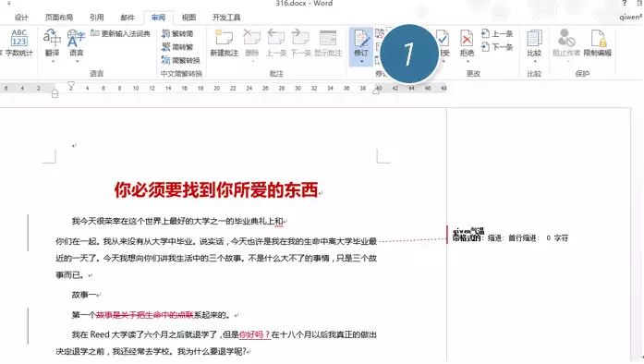The image size is (644, 364).
Task: Open the 简繁转换 conversion dialog
Action: [181, 60]
